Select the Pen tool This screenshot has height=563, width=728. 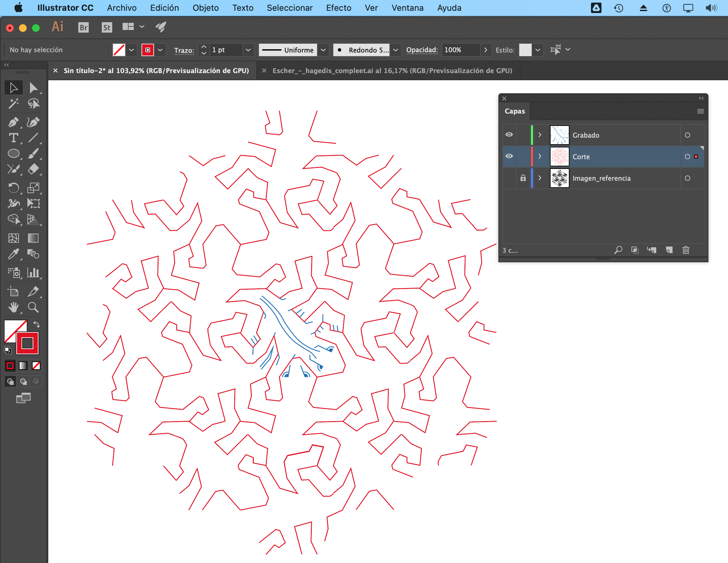click(x=14, y=122)
